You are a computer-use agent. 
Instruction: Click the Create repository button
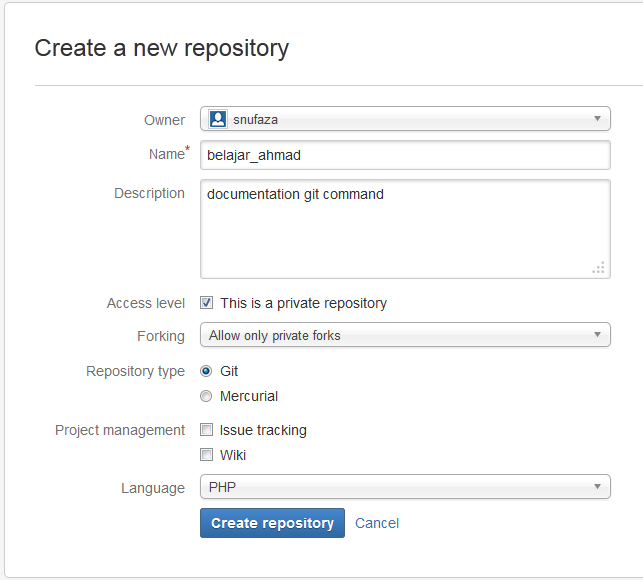(x=272, y=523)
